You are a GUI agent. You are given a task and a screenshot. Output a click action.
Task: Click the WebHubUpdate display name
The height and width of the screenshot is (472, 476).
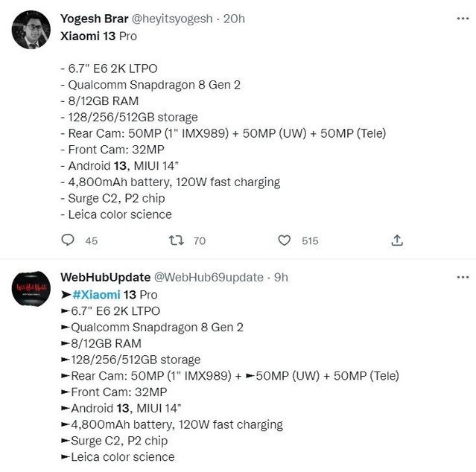105,277
